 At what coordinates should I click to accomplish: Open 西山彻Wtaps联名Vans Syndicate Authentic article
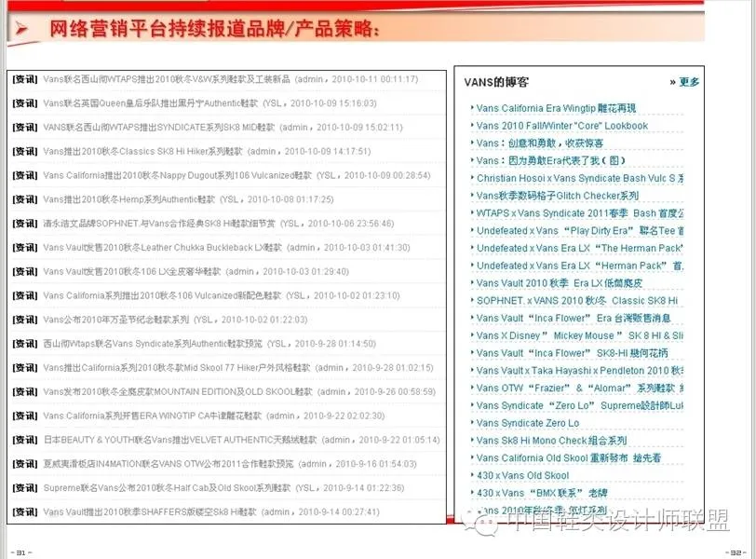[x=153, y=344]
